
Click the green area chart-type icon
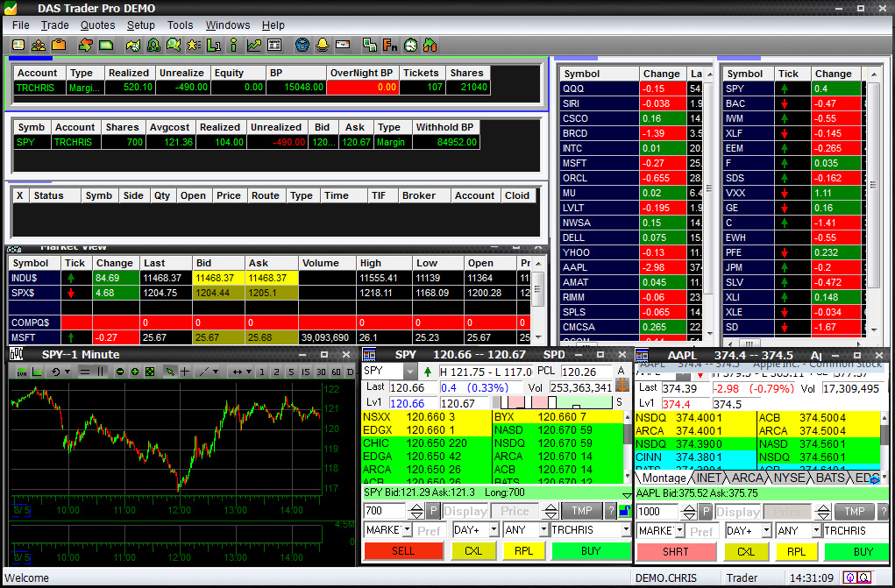click(37, 372)
